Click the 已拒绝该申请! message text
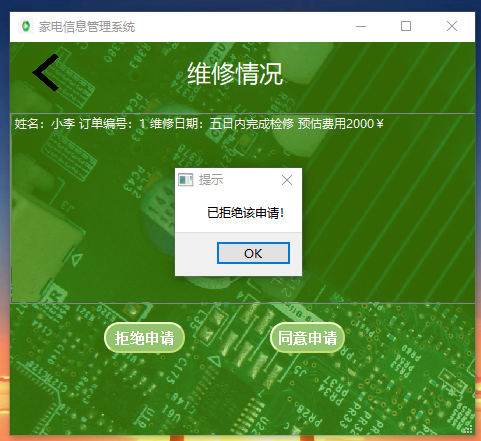The height and width of the screenshot is (441, 481). 246,213
